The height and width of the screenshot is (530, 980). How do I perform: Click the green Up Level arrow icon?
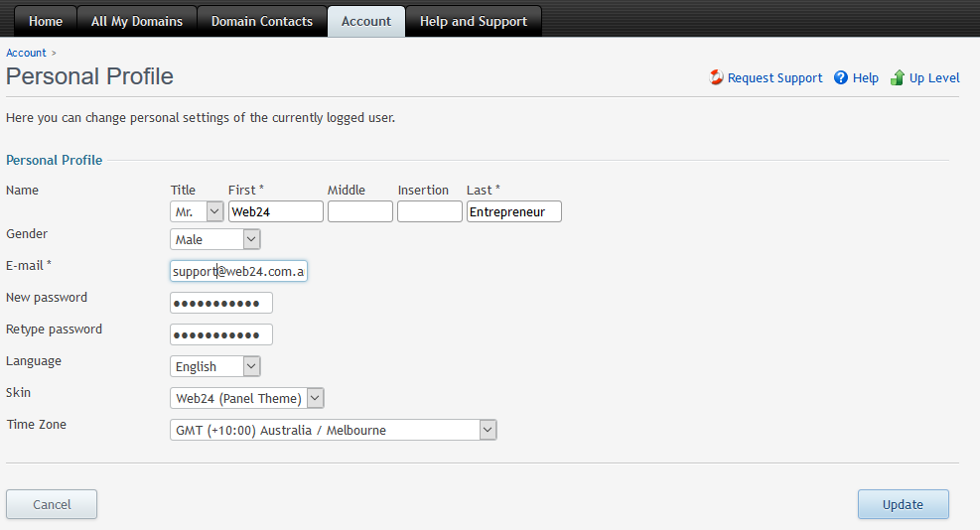898,77
